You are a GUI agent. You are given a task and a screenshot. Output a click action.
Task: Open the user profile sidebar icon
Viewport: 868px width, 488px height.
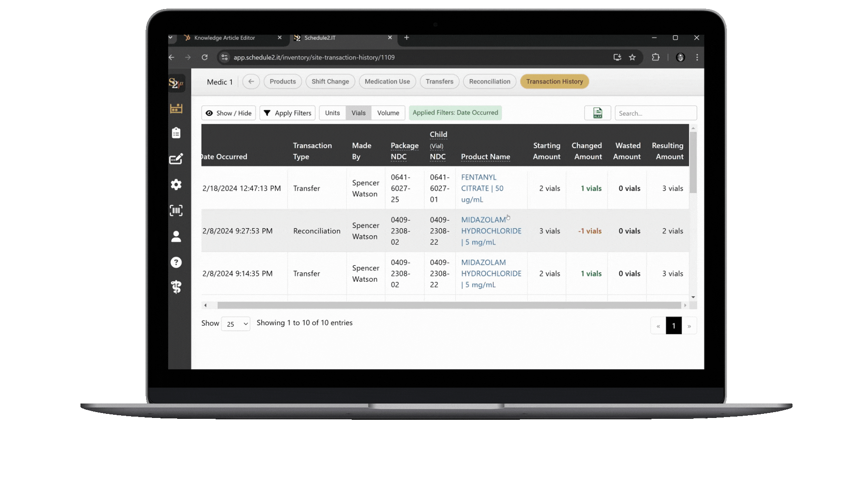point(176,236)
